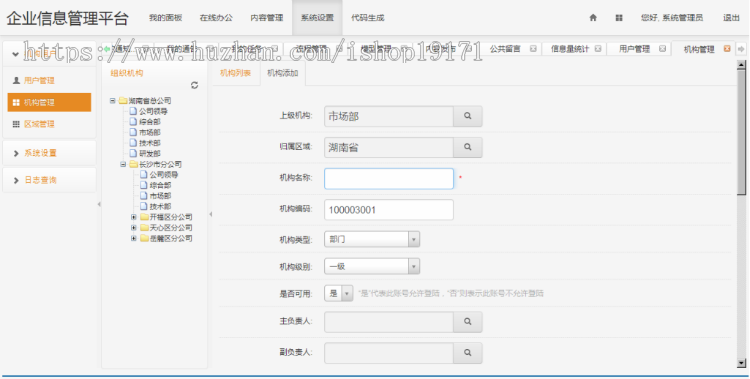This screenshot has height=379, width=750.
Task: Log out with the 退出 link
Action: pos(731,18)
